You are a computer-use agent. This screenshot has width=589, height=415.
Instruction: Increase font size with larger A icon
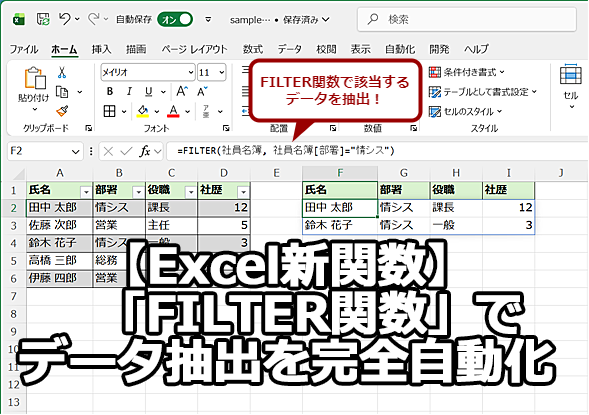tap(182, 91)
